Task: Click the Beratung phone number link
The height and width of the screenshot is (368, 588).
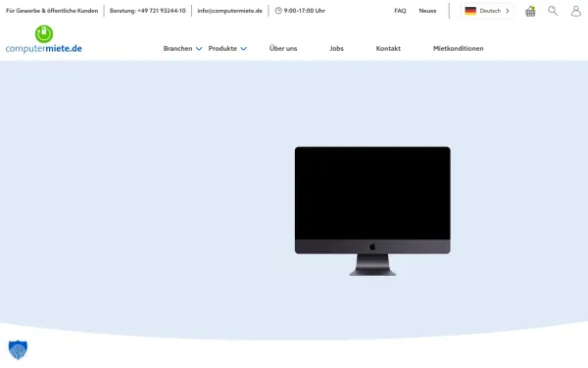Action: point(147,11)
